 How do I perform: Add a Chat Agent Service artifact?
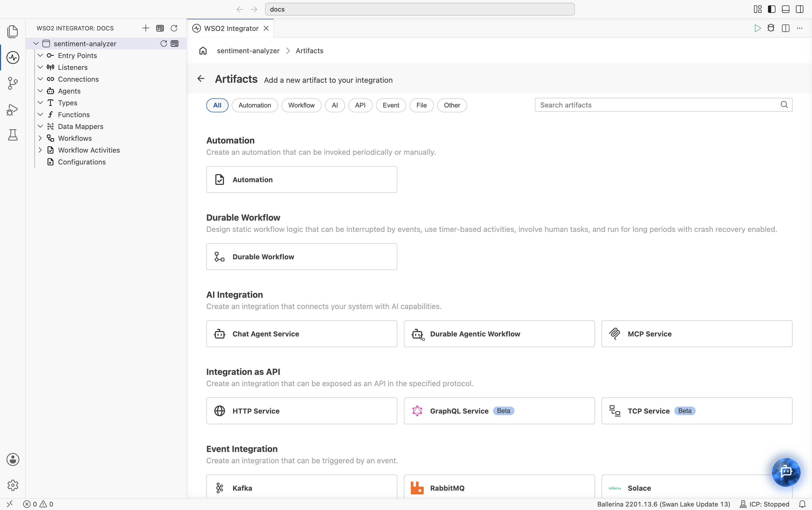coord(302,333)
